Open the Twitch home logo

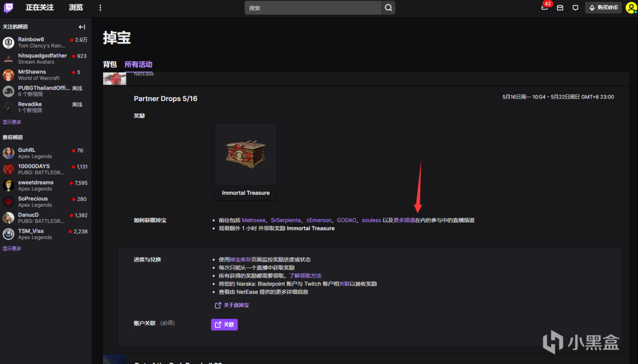tap(9, 8)
